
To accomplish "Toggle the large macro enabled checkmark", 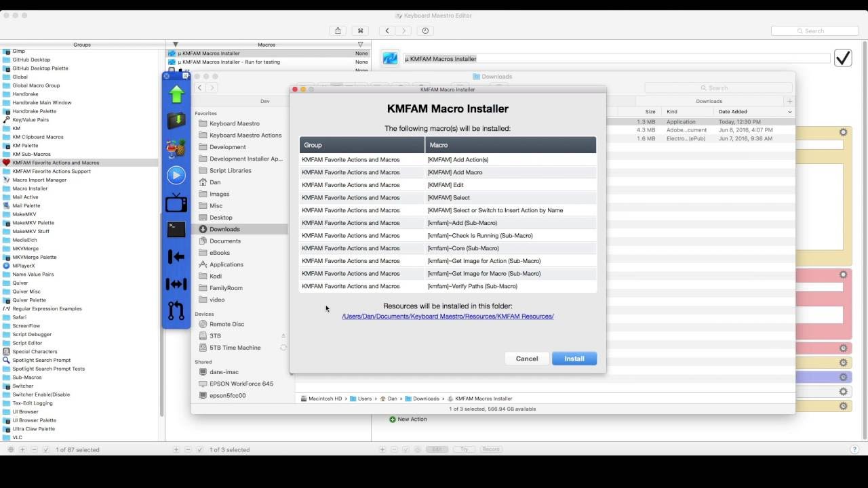I will (x=843, y=58).
